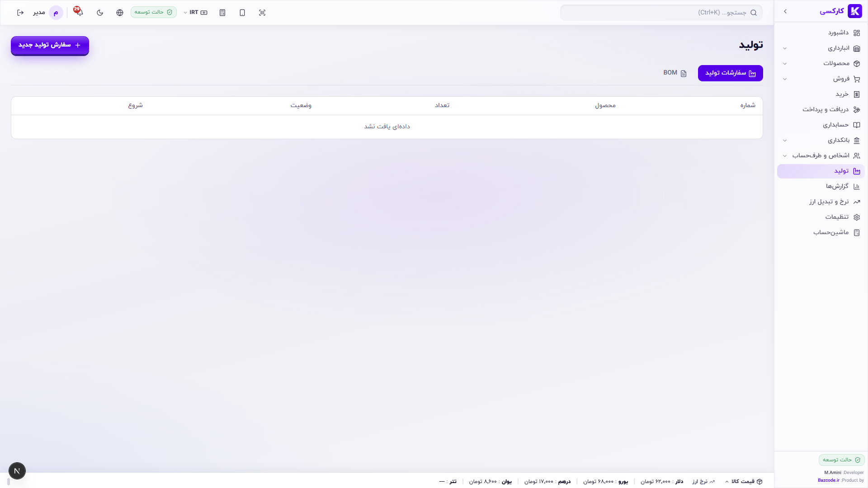Click the یوان rate in footer
Image resolution: width=868 pixels, height=488 pixels.
(x=491, y=482)
